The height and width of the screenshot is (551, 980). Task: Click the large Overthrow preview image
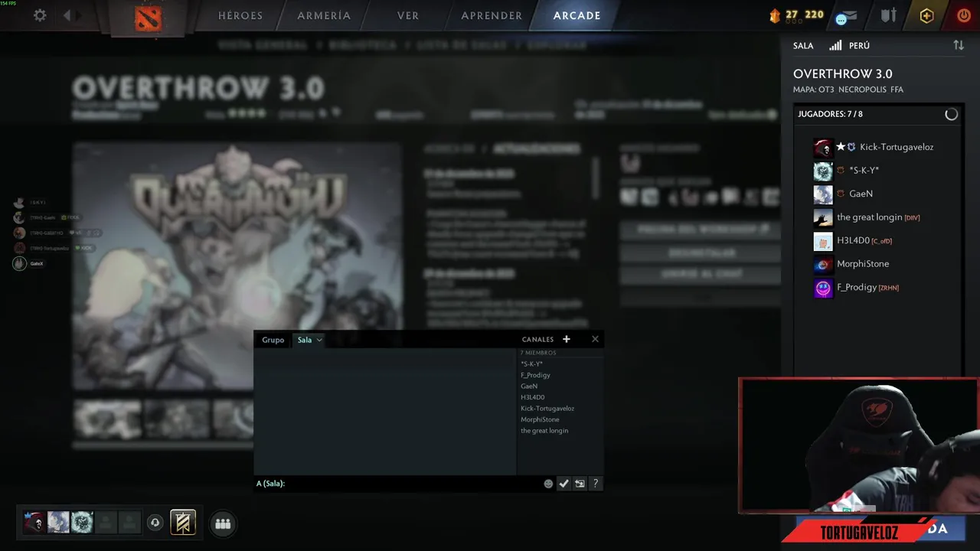click(237, 266)
